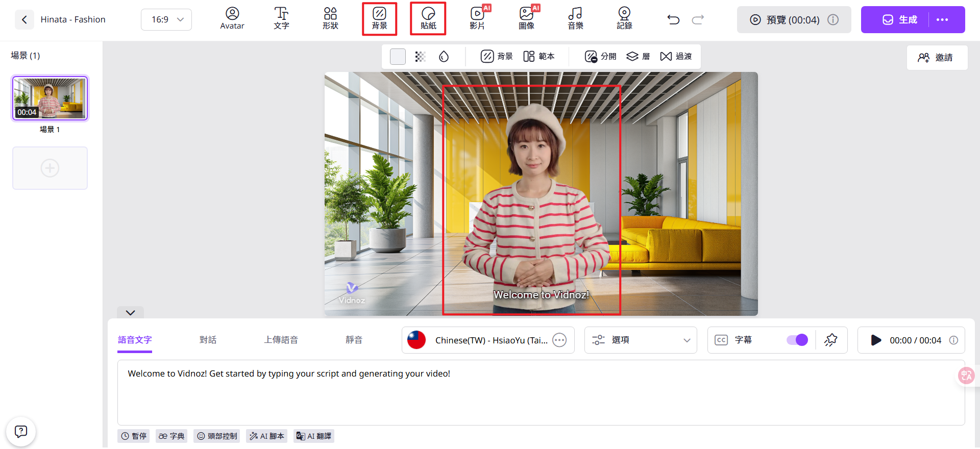Click 分開 in the canvas toolbar
Image resolution: width=980 pixels, height=449 pixels.
pyautogui.click(x=601, y=56)
